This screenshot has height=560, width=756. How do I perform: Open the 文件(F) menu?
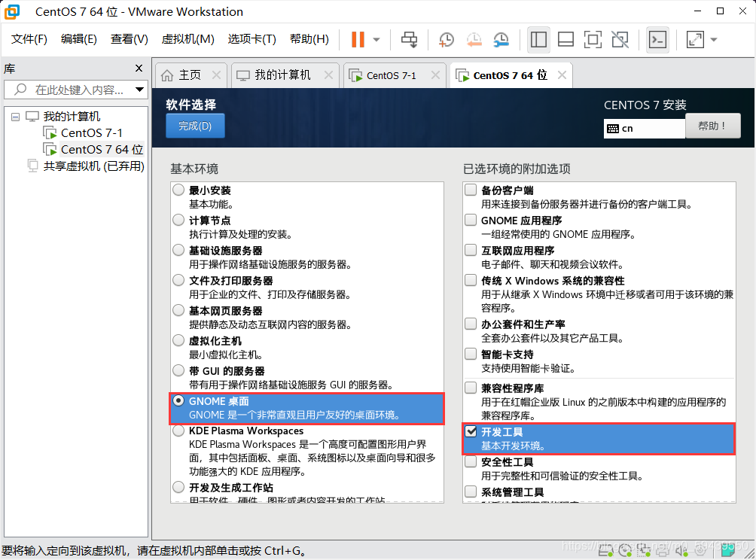coord(29,39)
